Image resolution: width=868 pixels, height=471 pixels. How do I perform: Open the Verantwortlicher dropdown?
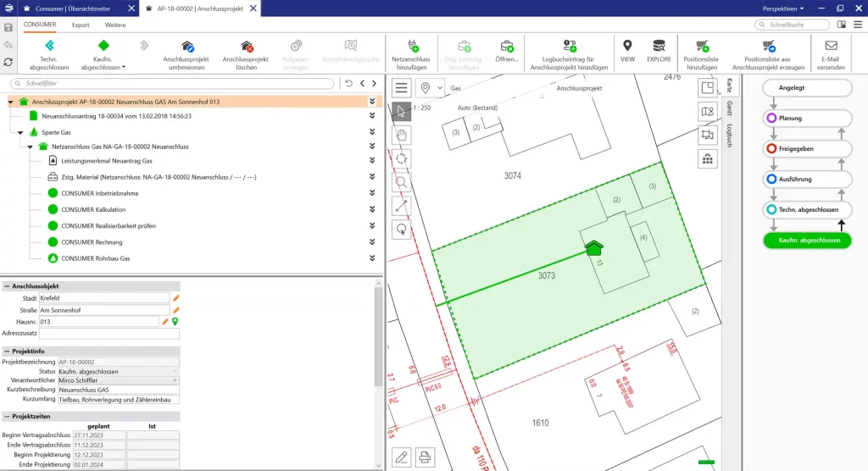point(175,380)
